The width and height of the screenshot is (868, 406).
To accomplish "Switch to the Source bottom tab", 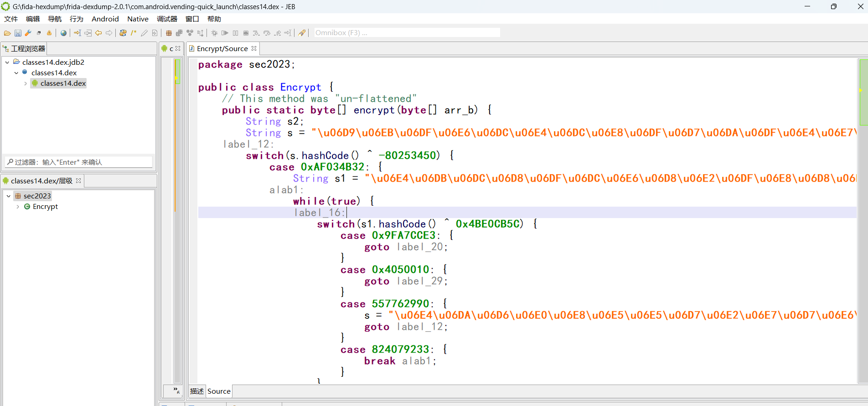I will click(x=219, y=391).
